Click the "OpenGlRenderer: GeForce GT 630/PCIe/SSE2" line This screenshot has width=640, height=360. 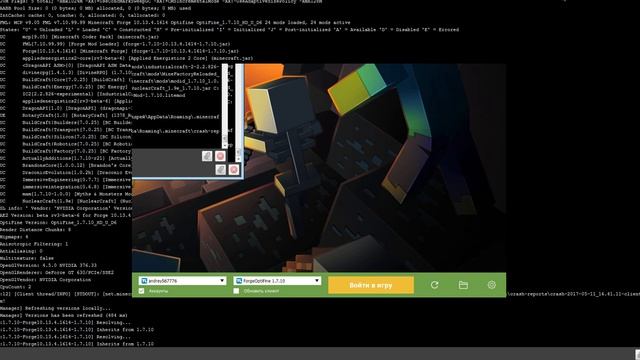point(57,273)
